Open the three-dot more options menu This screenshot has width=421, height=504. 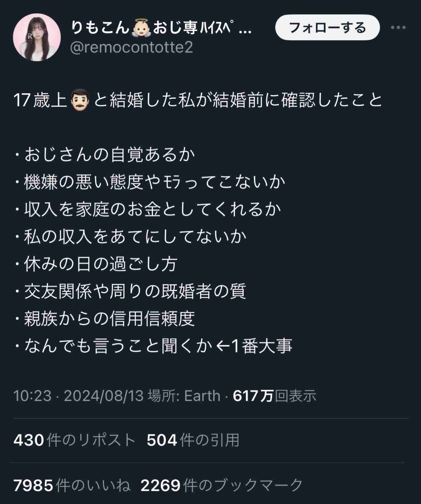click(398, 27)
